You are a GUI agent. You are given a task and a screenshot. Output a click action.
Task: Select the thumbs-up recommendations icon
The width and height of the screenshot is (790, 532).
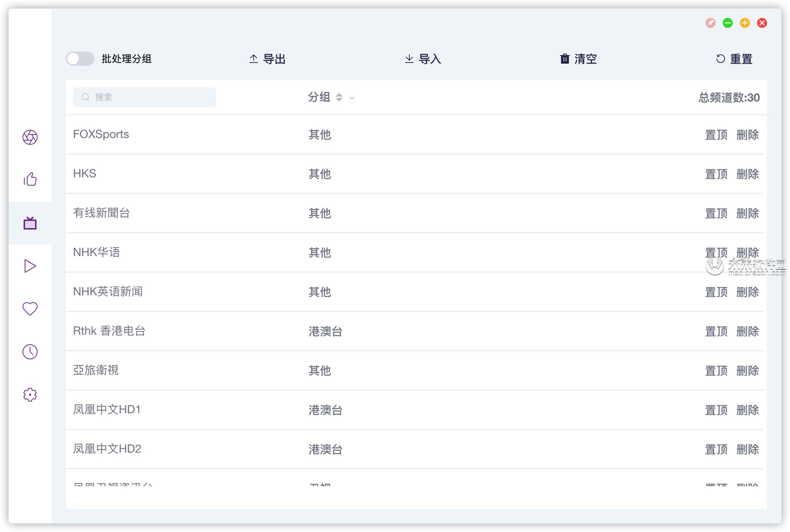point(30,180)
